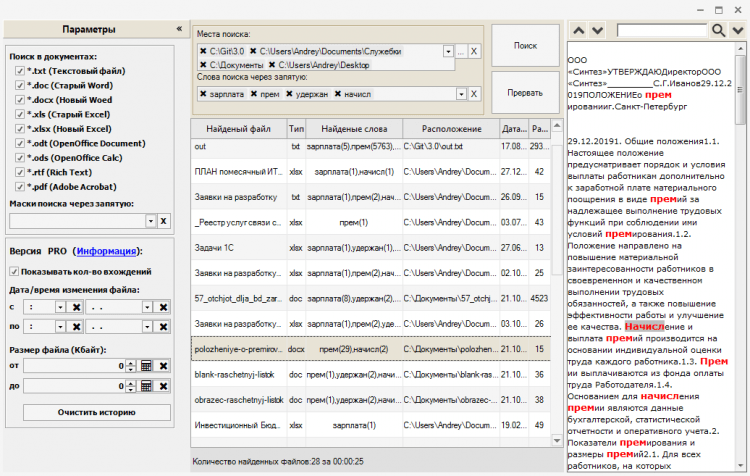750x476 pixels.
Task: Jump to the next match with down arrow
Action: pos(598,30)
